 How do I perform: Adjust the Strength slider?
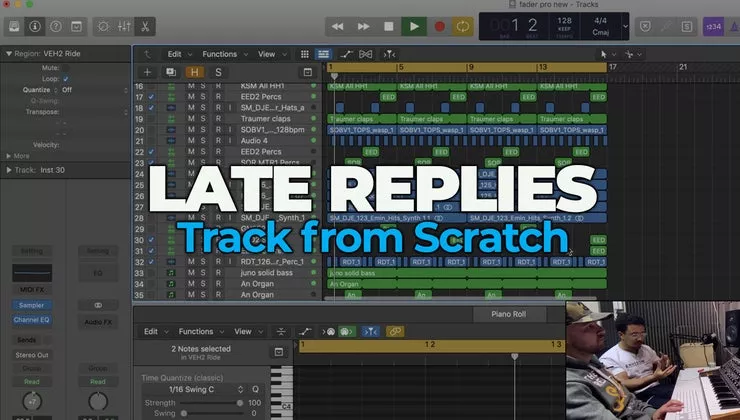(211, 403)
